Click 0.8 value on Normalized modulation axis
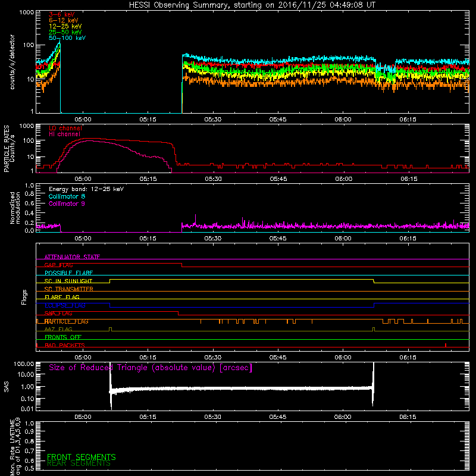The image size is (476, 476). (x=29, y=194)
